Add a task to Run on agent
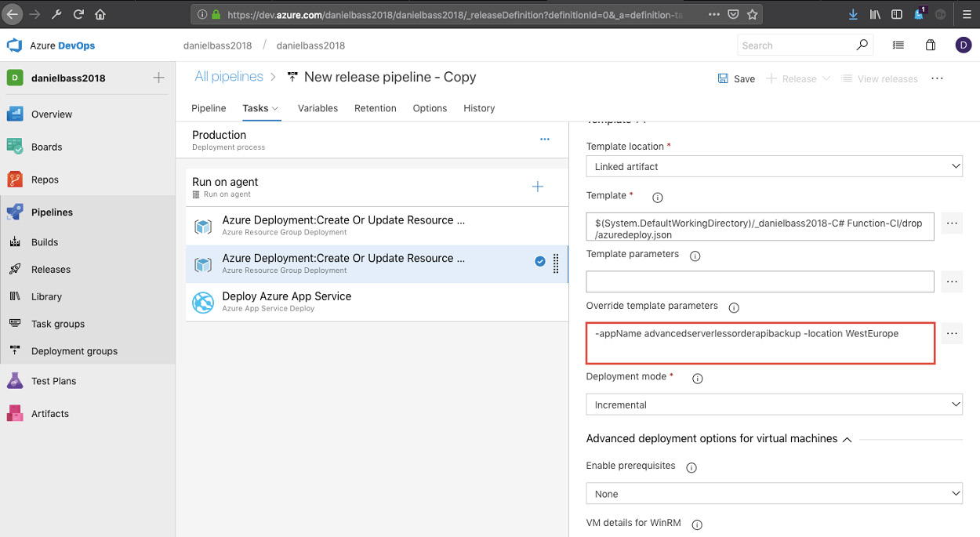This screenshot has height=537, width=980. [538, 187]
